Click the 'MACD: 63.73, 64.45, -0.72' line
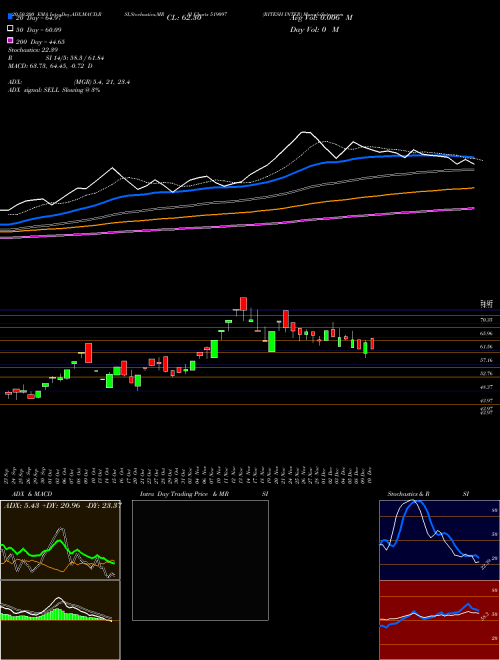This screenshot has width=500, height=660. (x=50, y=66)
